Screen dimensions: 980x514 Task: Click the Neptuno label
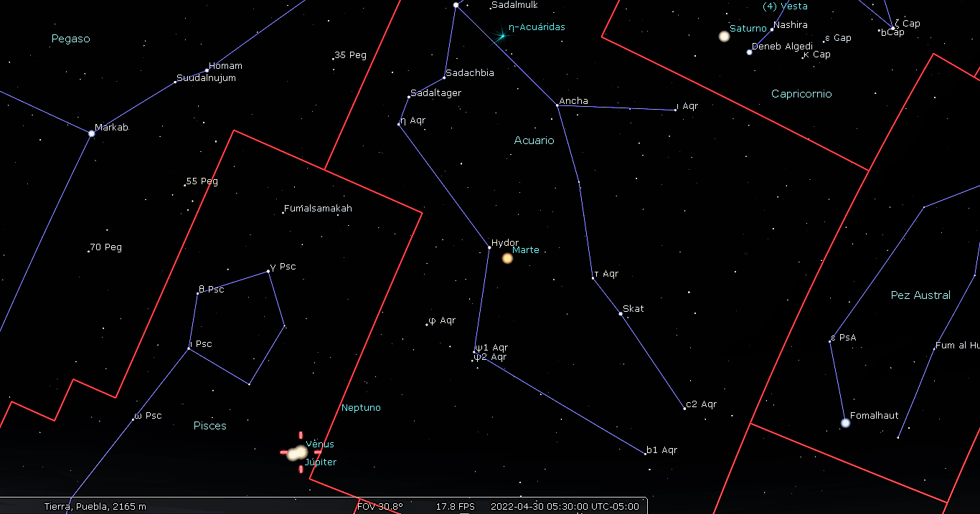coord(361,408)
